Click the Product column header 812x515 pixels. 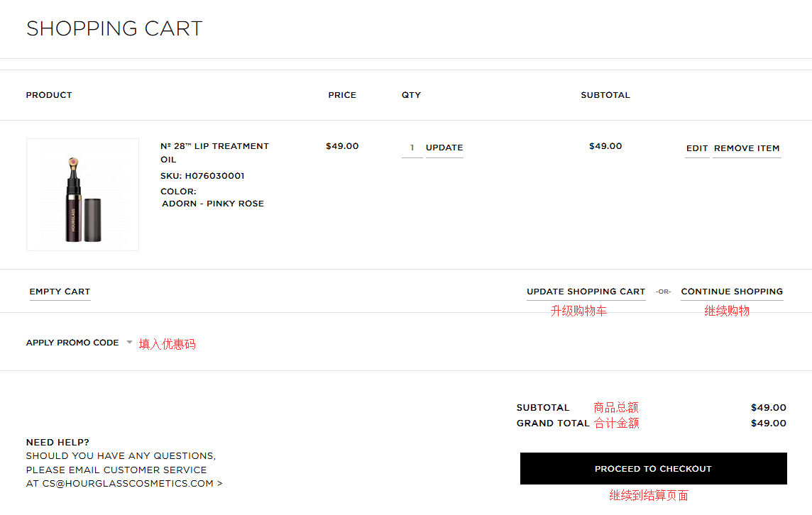49,95
